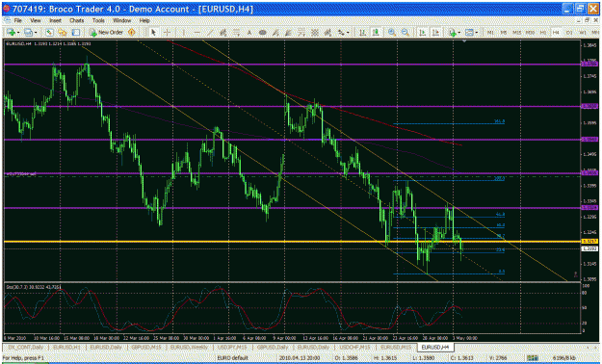Open the File menu
The height and width of the screenshot is (364, 602).
coord(17,20)
